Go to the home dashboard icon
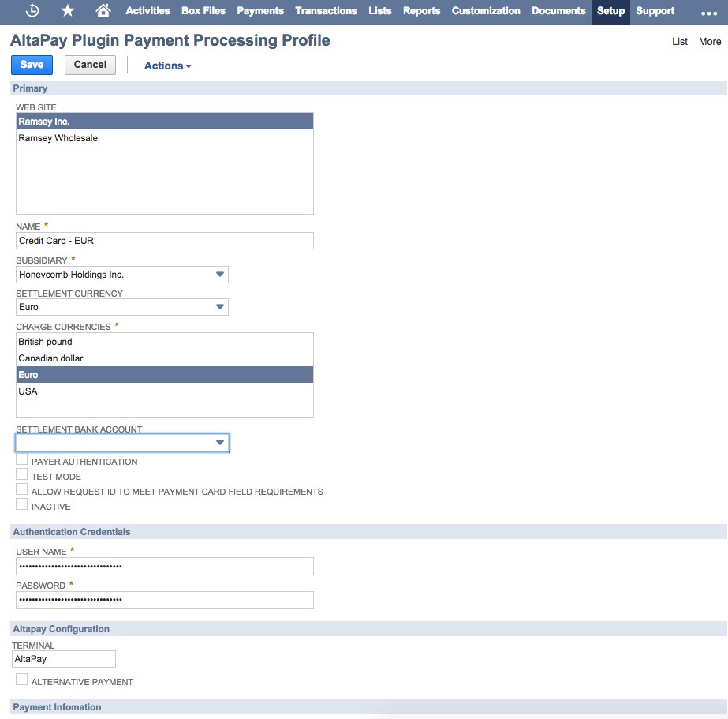Image resolution: width=728 pixels, height=719 pixels. pos(102,11)
